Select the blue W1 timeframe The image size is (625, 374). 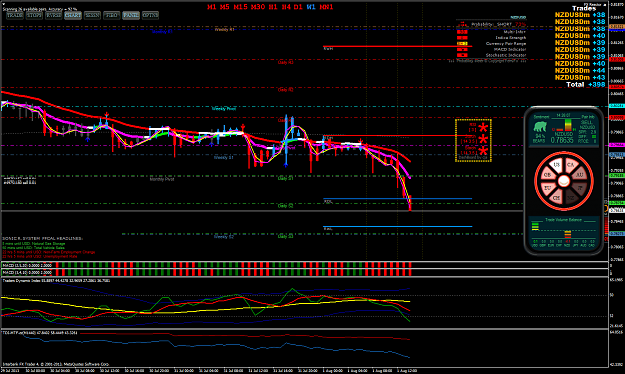click(x=311, y=7)
